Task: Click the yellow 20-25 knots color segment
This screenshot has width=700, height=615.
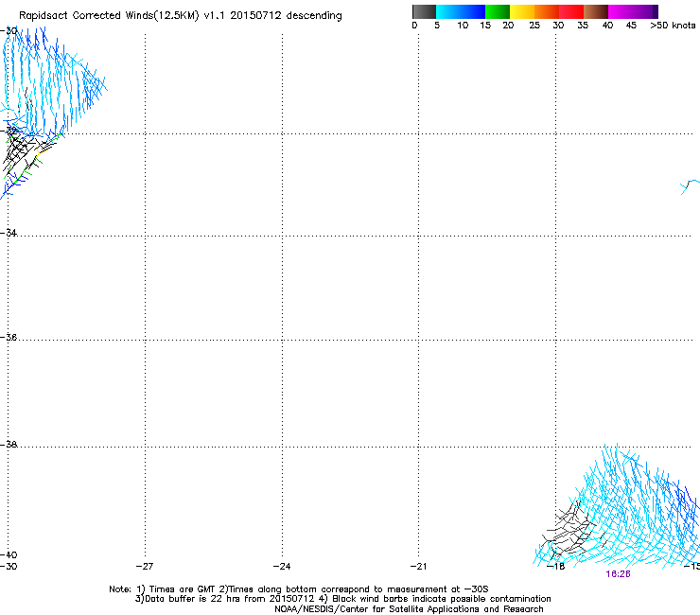Action: [x=522, y=11]
